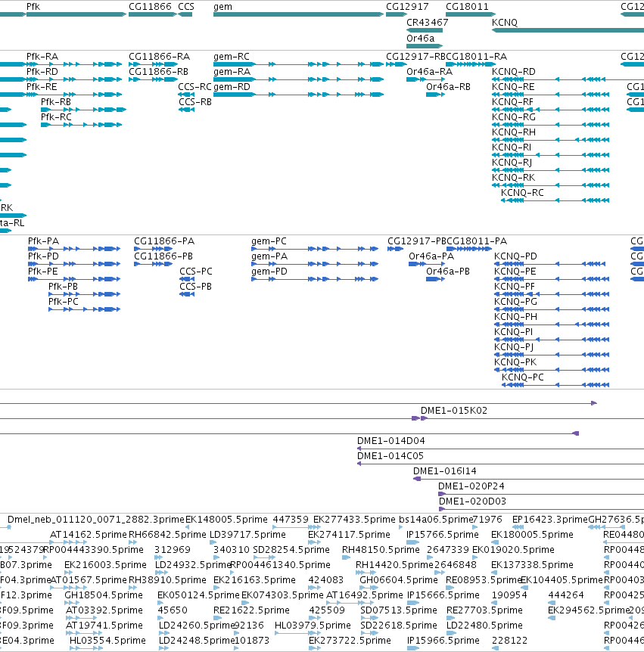Select protein Pfk-PA
The height and width of the screenshot is (652, 644).
click(x=74, y=249)
